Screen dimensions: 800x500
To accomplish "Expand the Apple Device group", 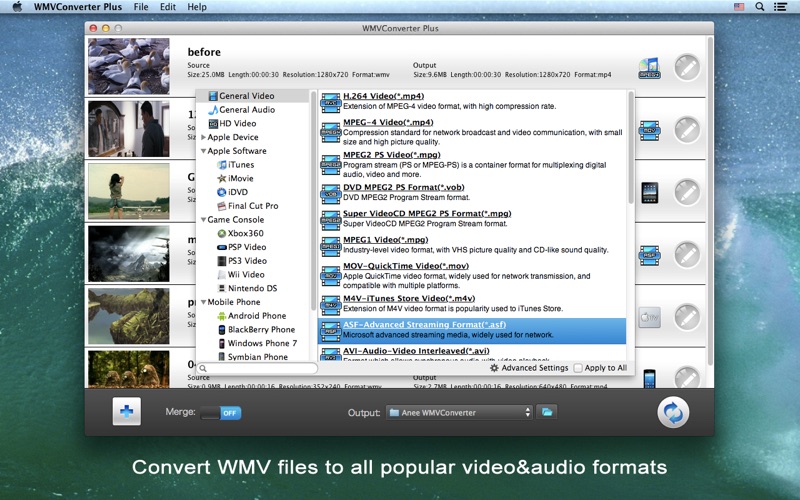I will tap(204, 137).
